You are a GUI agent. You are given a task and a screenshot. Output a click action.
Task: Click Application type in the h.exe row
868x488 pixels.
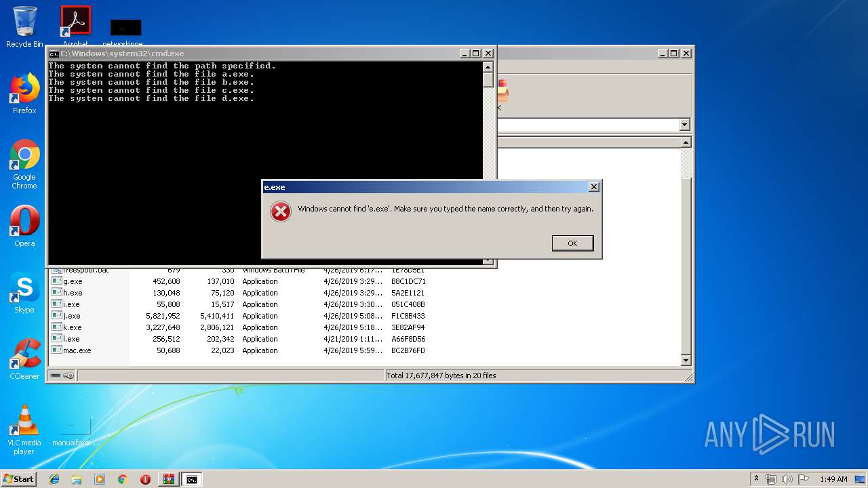(x=260, y=293)
